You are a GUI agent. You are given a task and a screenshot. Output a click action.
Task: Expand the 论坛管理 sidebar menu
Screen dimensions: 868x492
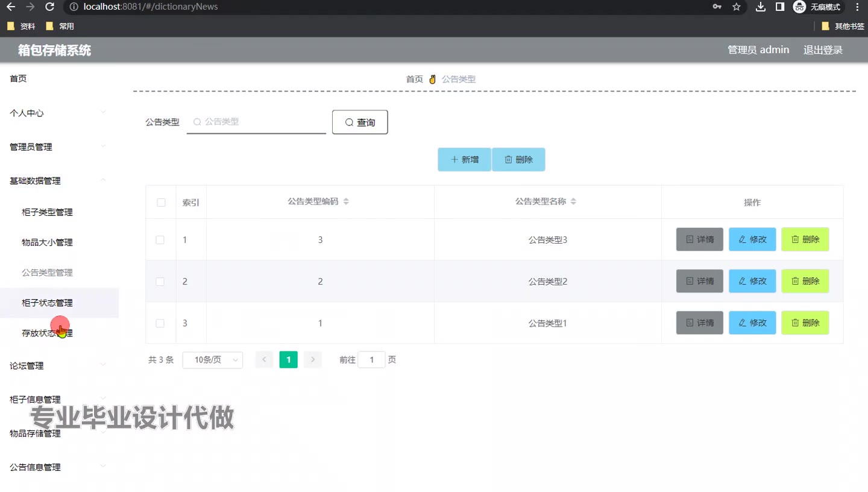[59, 366]
